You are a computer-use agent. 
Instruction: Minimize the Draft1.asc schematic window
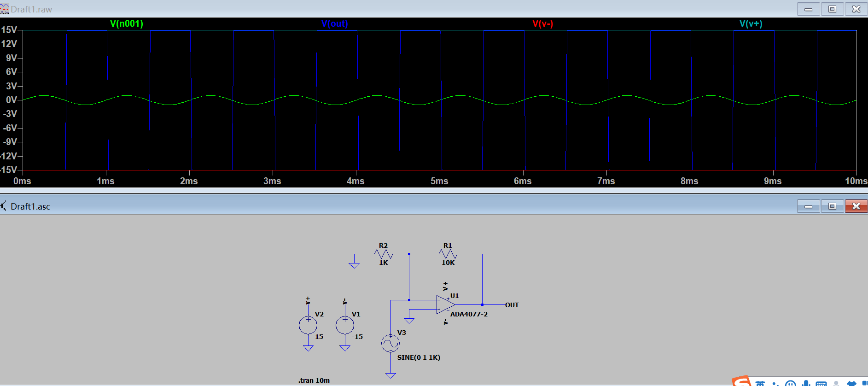pos(809,206)
